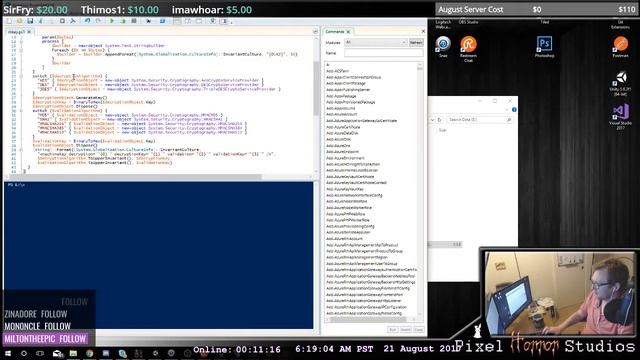
Task: Click the help icon in the Explorer window
Action: tap(514, 109)
